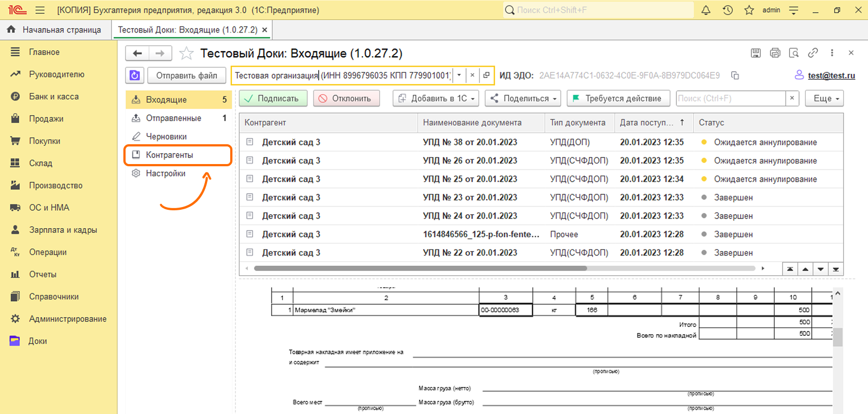Go forward with the right arrow button

[x=160, y=53]
